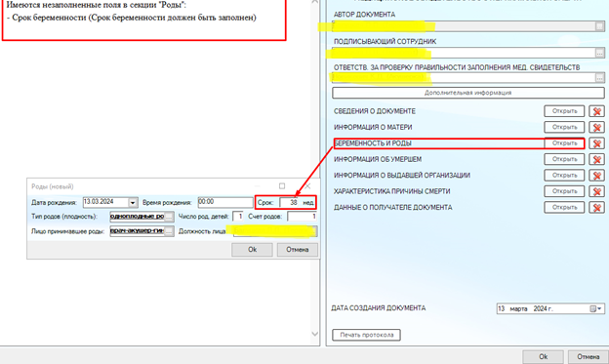The height and width of the screenshot is (364, 609).
Task: Cancel the Роды dialog with Отмена
Action: [298, 250]
